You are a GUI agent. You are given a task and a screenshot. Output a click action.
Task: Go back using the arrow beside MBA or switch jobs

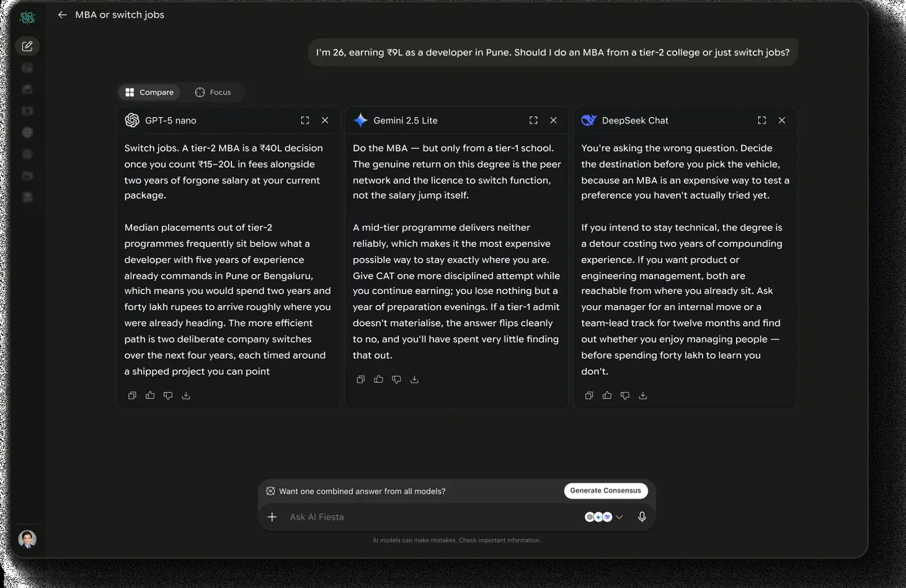pyautogui.click(x=62, y=14)
